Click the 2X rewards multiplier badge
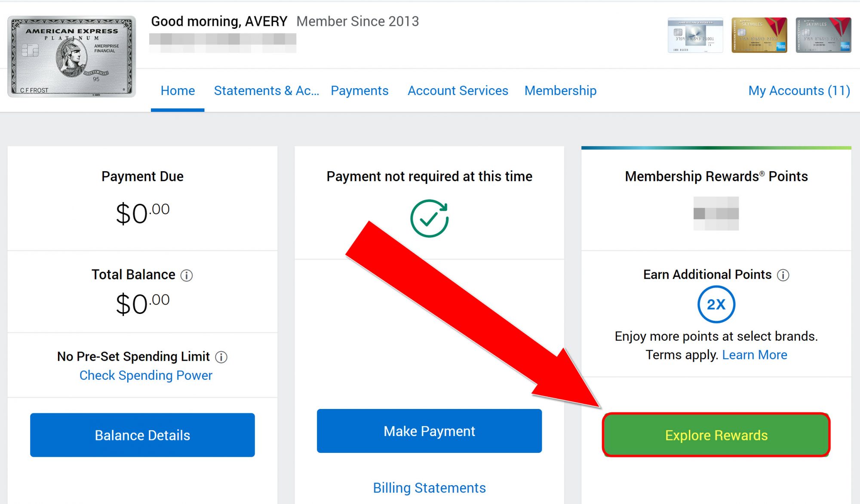The height and width of the screenshot is (504, 860). pyautogui.click(x=716, y=304)
